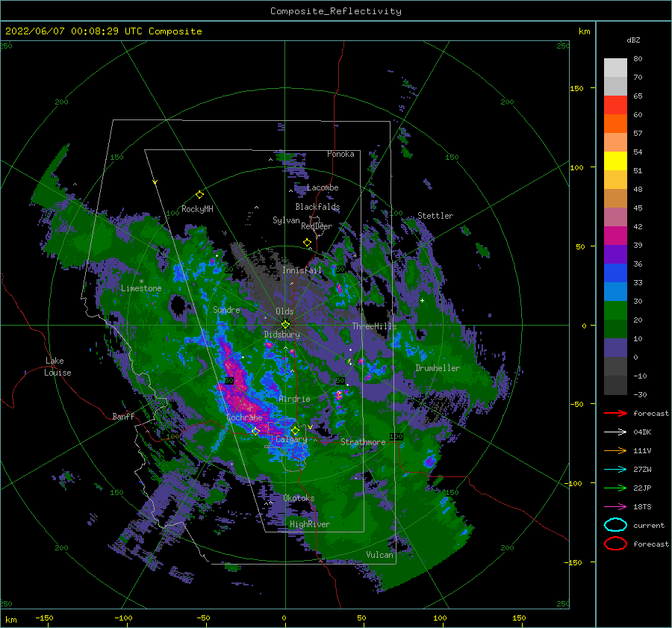Select the light blue 30-33 dBZ swatch
Image resolution: width=672 pixels, height=628 pixels.
click(x=615, y=291)
